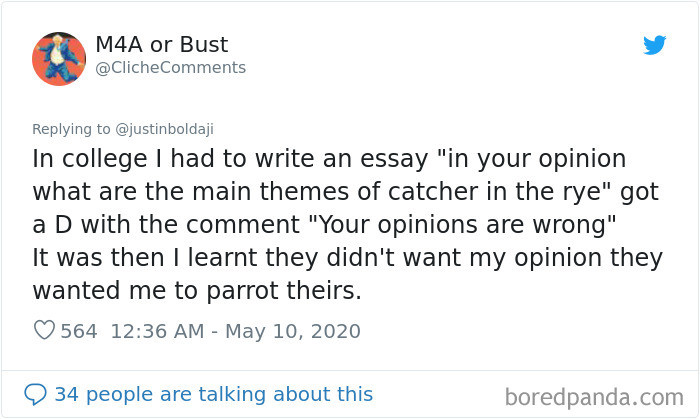Open the M4A or Bust profile avatar
700x419 pixels.
pyautogui.click(x=59, y=57)
